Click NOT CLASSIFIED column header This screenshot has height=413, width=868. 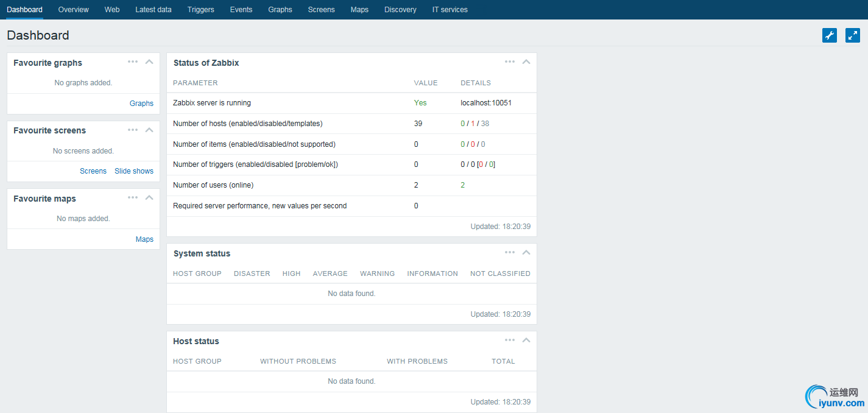coord(500,274)
